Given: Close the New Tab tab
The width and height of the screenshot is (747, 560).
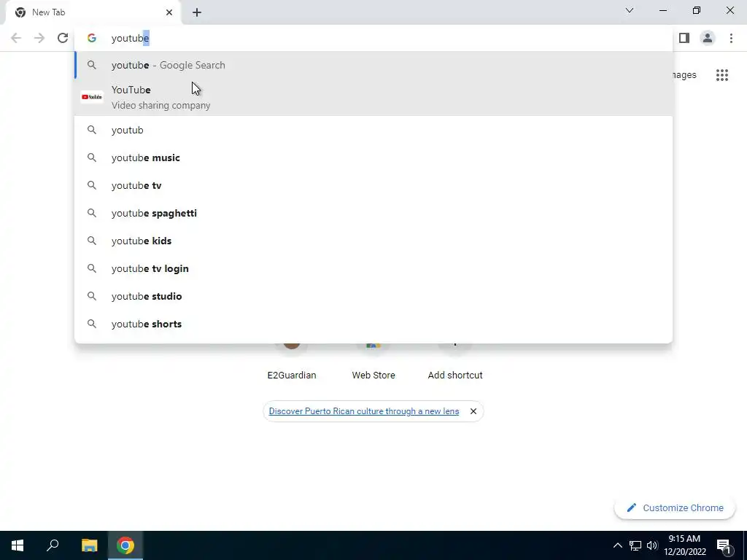Looking at the screenshot, I should point(169,12).
